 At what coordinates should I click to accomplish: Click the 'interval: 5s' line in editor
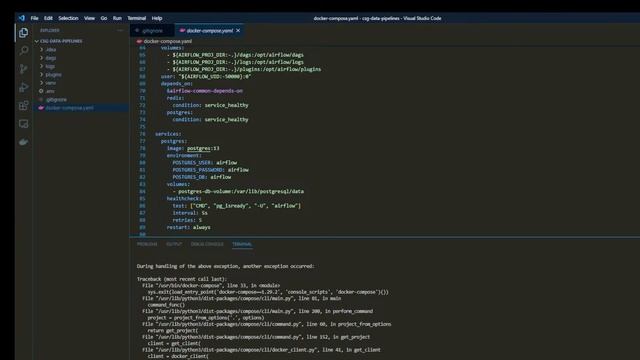(x=190, y=213)
